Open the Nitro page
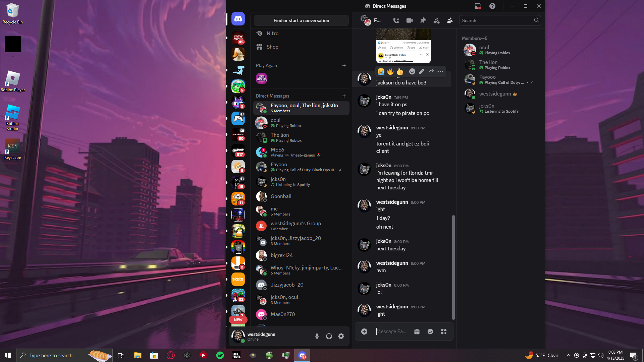 pyautogui.click(x=272, y=34)
